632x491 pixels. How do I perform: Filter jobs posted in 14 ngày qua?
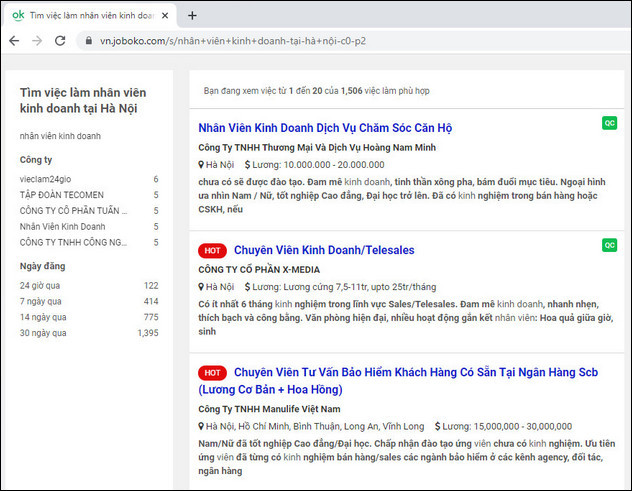(x=43, y=317)
